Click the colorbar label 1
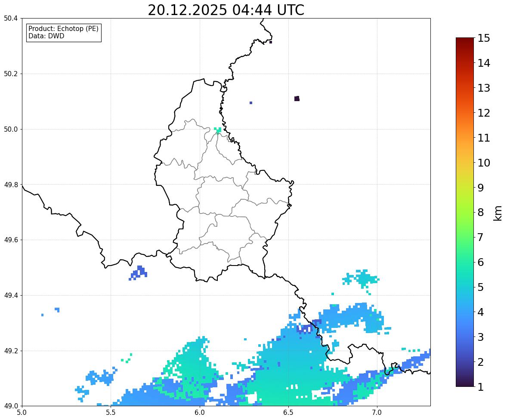Screen dimensions: 507x420 click(481, 387)
